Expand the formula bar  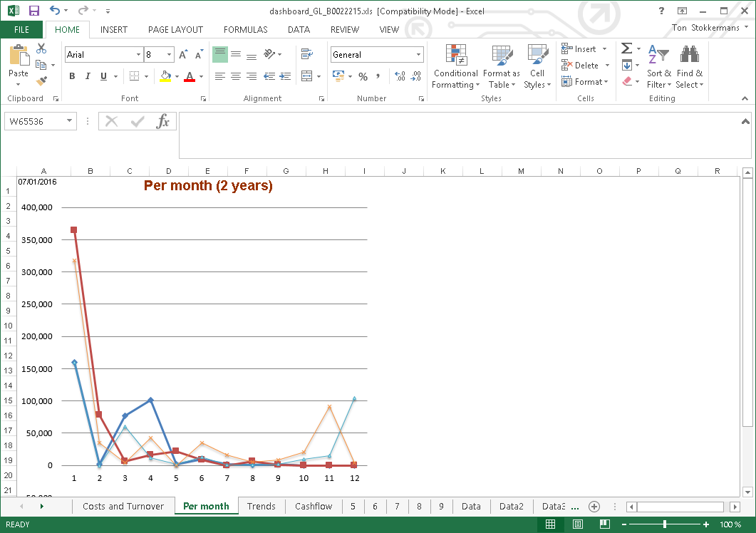pos(745,122)
